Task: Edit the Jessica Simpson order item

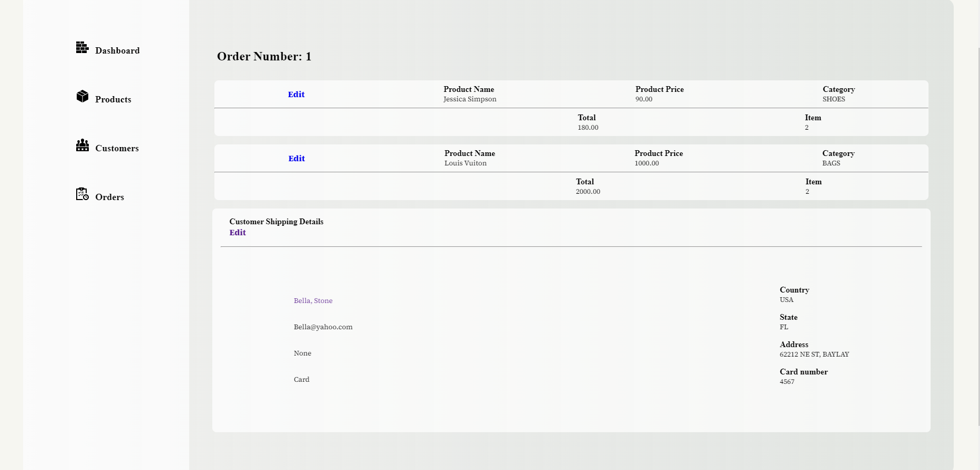Action: pos(296,95)
